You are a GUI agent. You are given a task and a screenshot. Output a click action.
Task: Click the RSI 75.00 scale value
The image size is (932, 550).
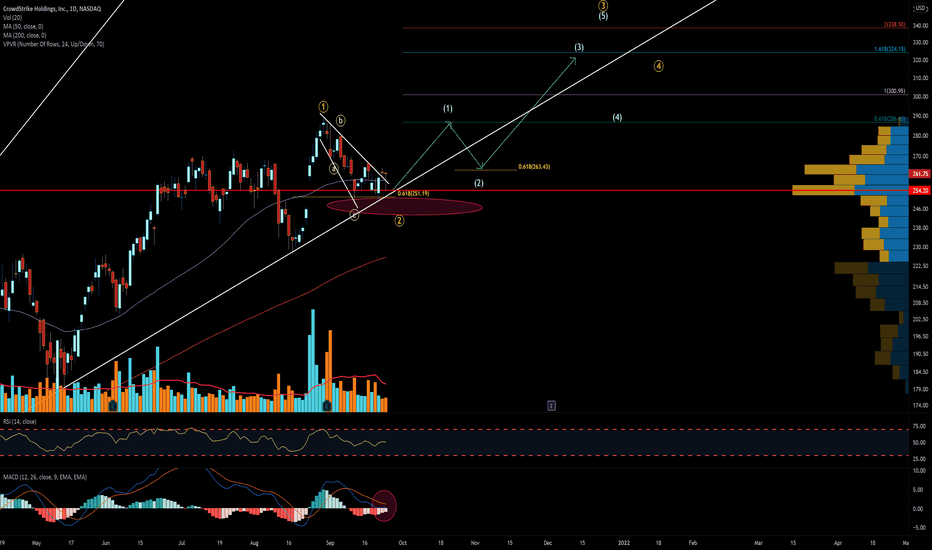coord(919,426)
